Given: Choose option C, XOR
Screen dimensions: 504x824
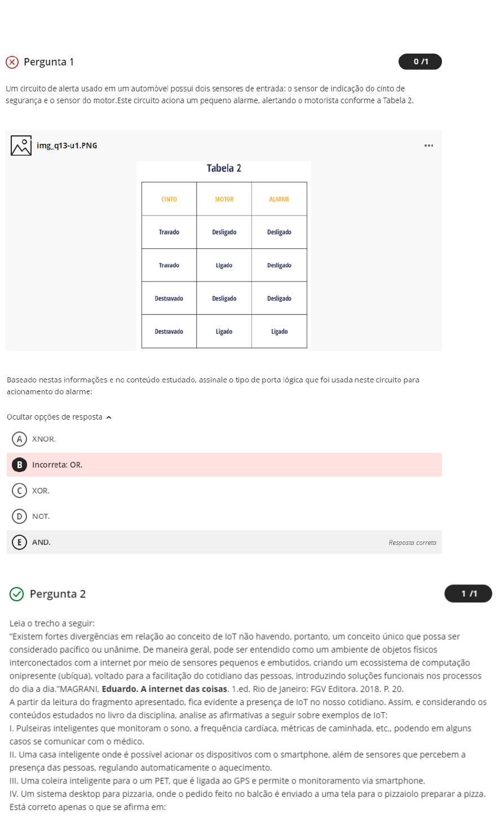Looking at the screenshot, I should [x=19, y=491].
